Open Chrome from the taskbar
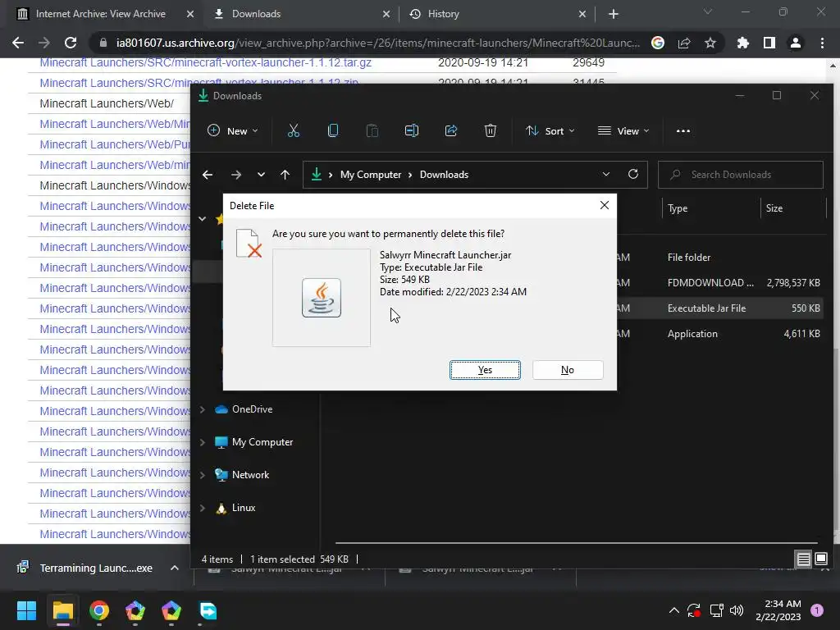Viewport: 840px width, 630px height. coord(99,610)
